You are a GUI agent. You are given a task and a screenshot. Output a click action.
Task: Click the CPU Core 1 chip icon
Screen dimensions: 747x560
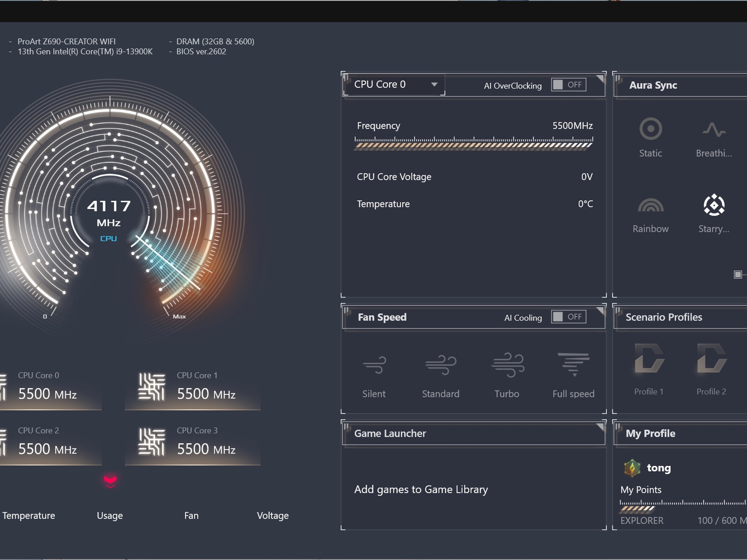coord(152,386)
